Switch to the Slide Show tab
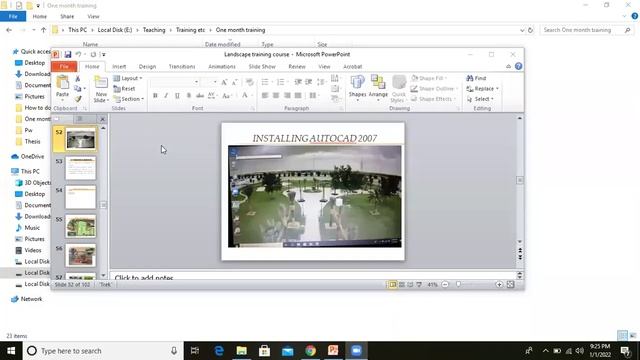The image size is (640, 360). (262, 67)
